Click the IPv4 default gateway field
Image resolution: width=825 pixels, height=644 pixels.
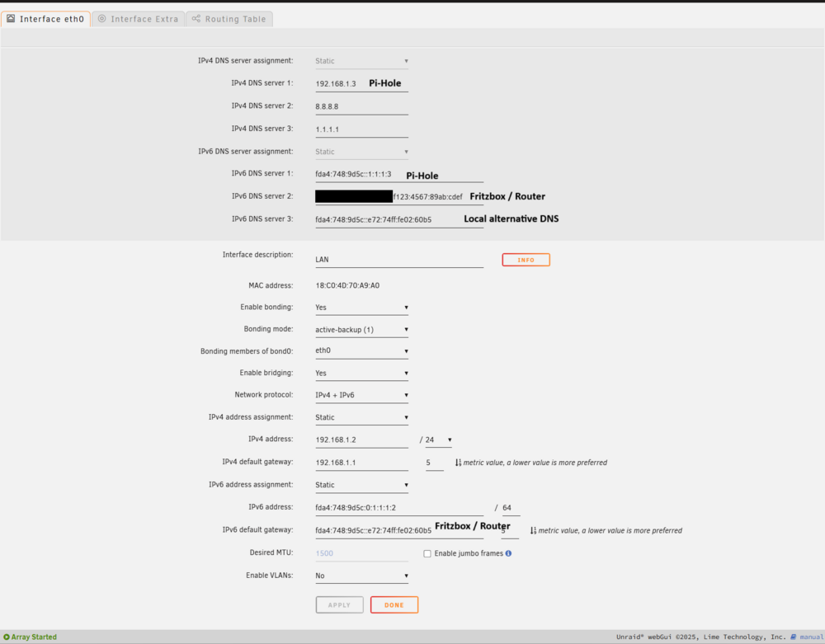click(x=361, y=463)
